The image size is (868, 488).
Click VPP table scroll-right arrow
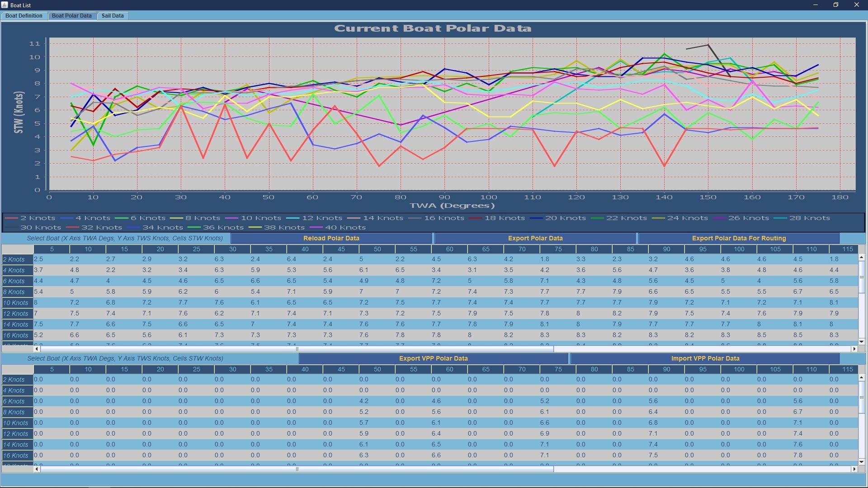tap(854, 469)
